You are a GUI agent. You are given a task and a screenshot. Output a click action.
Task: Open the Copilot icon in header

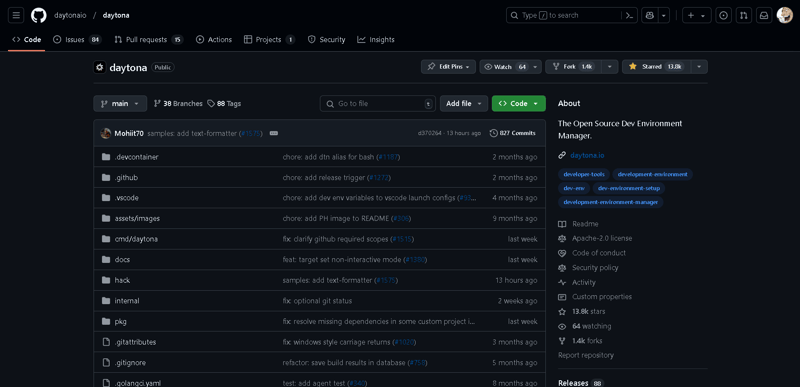click(x=649, y=15)
